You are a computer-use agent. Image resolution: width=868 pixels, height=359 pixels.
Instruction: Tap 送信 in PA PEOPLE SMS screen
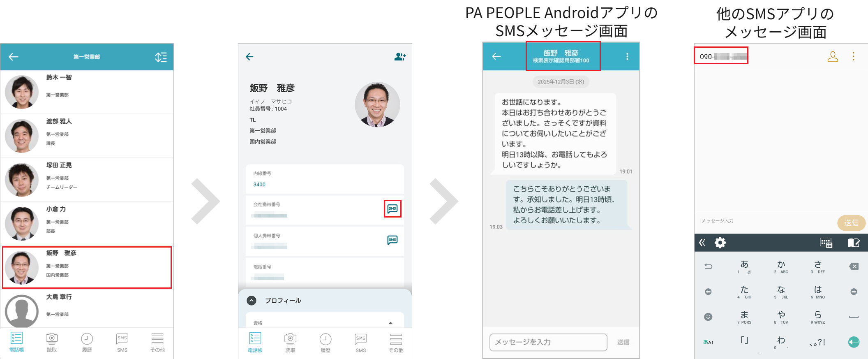(x=623, y=342)
